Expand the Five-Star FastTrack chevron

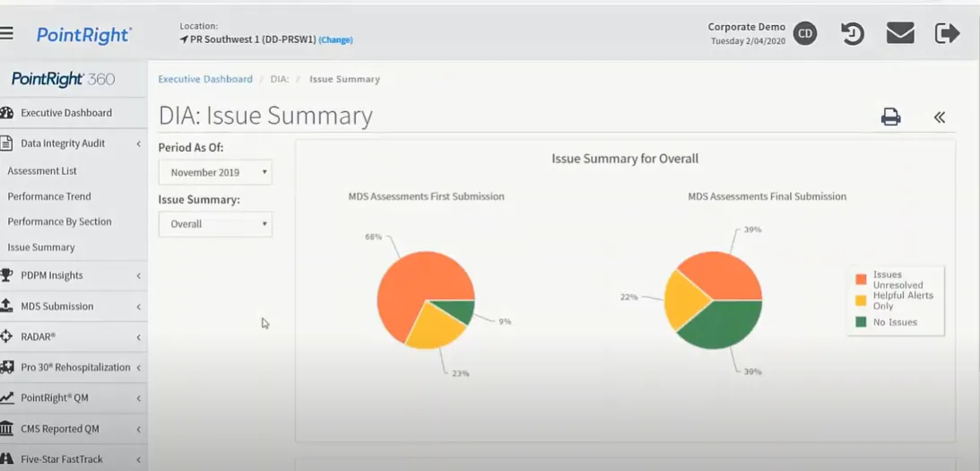click(138, 459)
